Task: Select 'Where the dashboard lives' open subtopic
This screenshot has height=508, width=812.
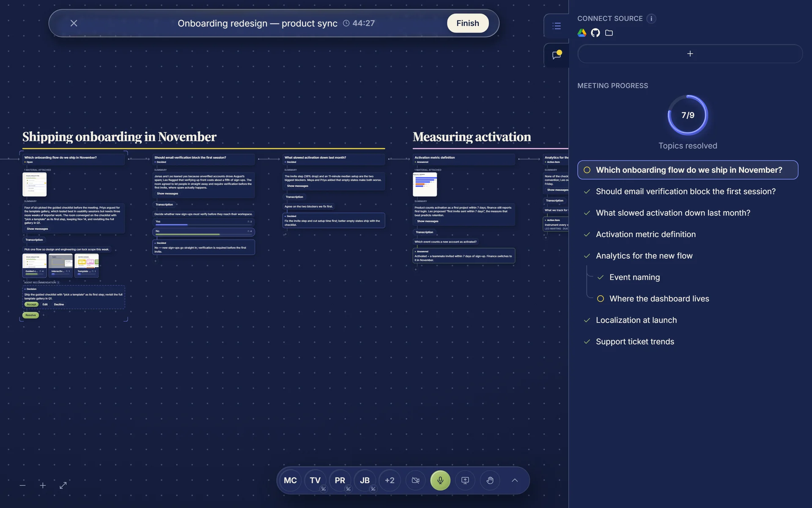Action: pyautogui.click(x=694, y=299)
